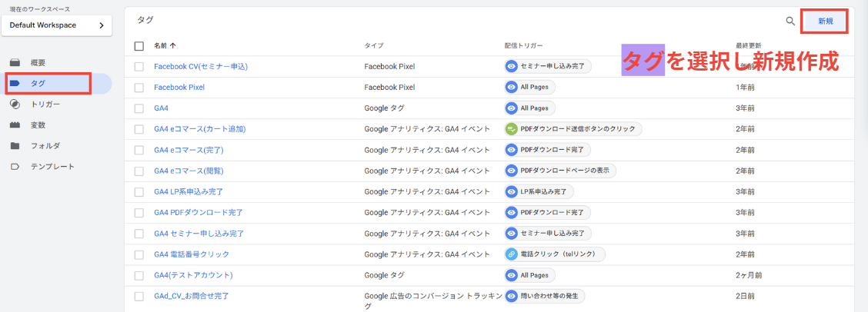The width and height of the screenshot is (868, 312).
Task: Open the GA4 LP系申込み完了 tag
Action: coord(189,192)
